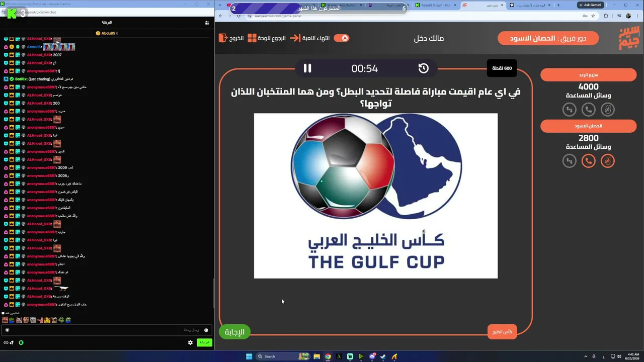The height and width of the screenshot is (362, 644).
Task: Open the Ask Gemini button in Chrome
Action: (x=590, y=5)
